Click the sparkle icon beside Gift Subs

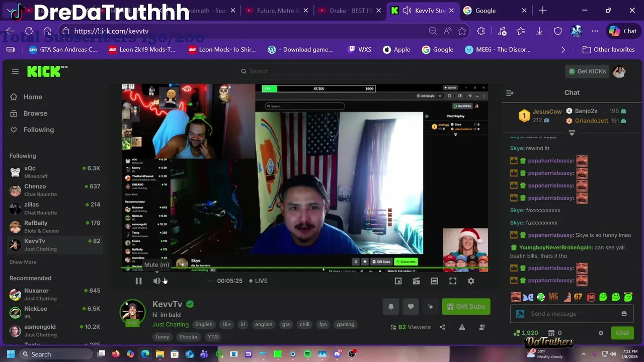click(x=430, y=307)
